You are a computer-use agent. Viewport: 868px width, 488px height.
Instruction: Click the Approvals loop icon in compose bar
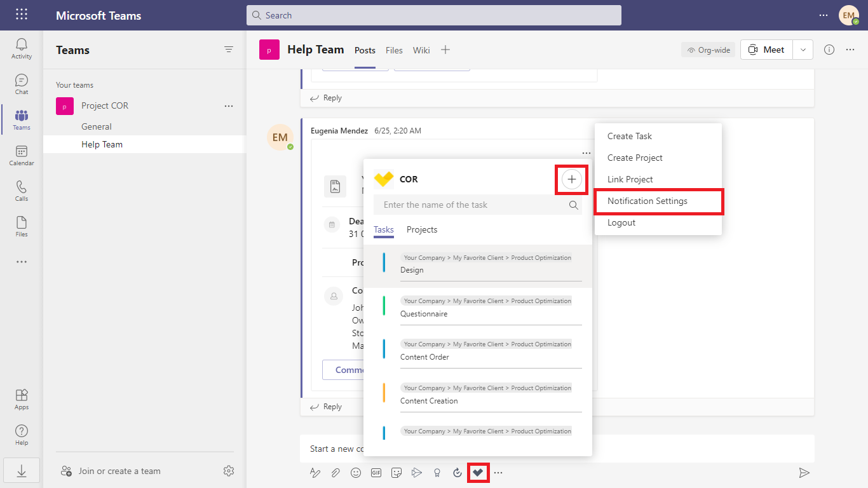458,472
